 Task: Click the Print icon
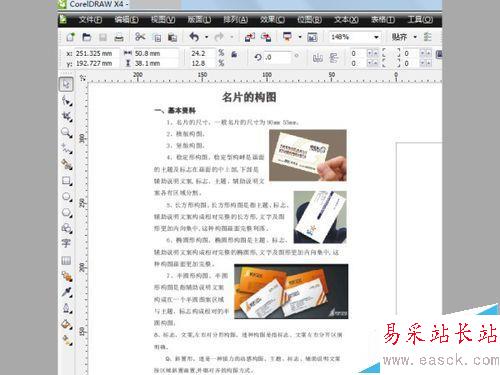tap(119, 37)
